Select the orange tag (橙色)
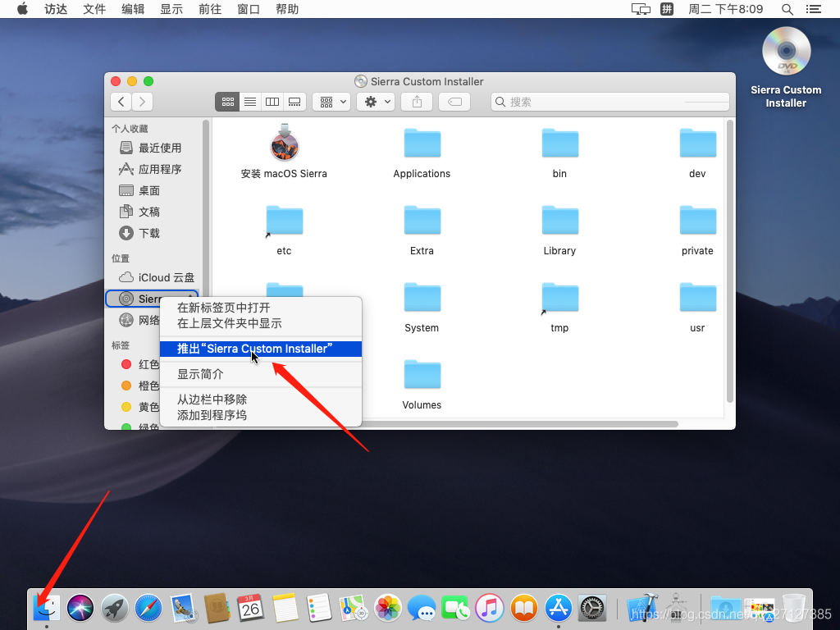Image resolution: width=840 pixels, height=630 pixels. click(x=140, y=386)
